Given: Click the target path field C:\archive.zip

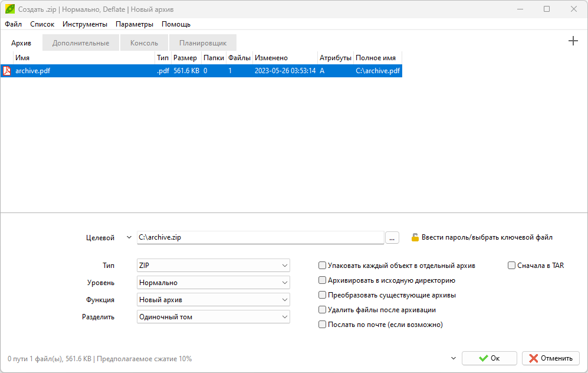Looking at the screenshot, I should point(259,237).
